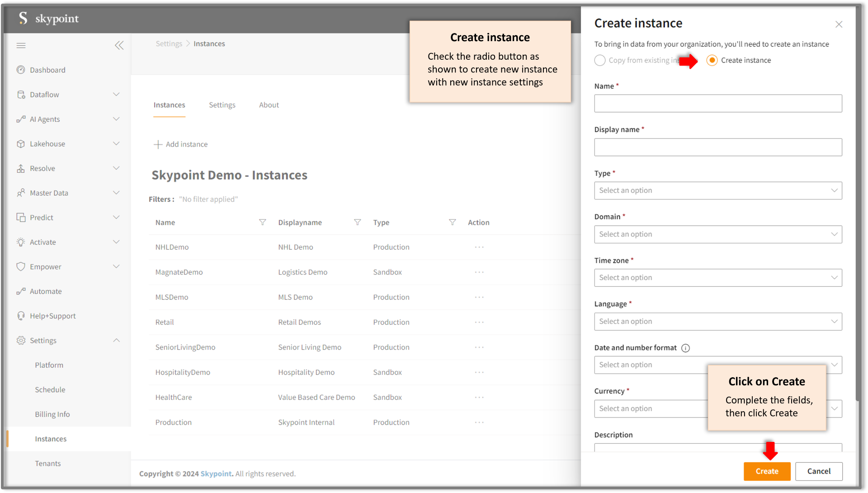The width and height of the screenshot is (868, 493).
Task: Open the Type dropdown
Action: 717,191
